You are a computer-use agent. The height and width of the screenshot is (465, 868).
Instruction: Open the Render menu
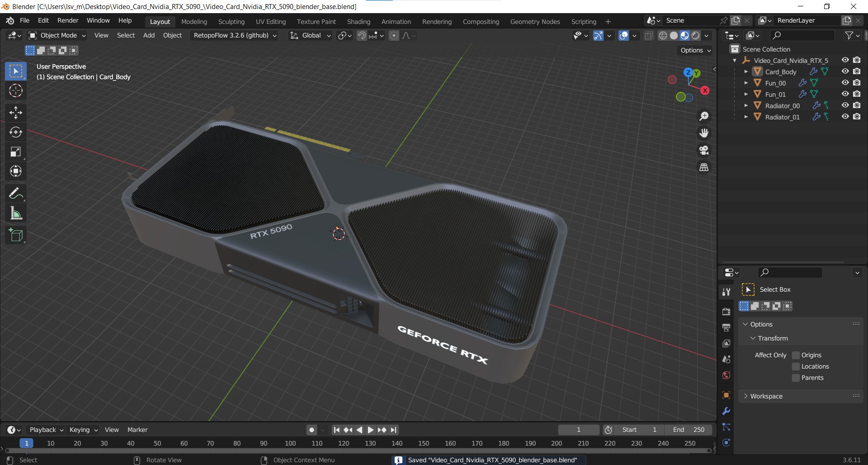tap(68, 20)
